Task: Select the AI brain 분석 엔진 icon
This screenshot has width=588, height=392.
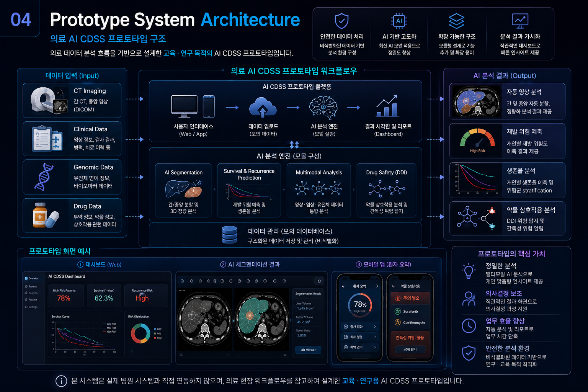Action: (x=323, y=106)
